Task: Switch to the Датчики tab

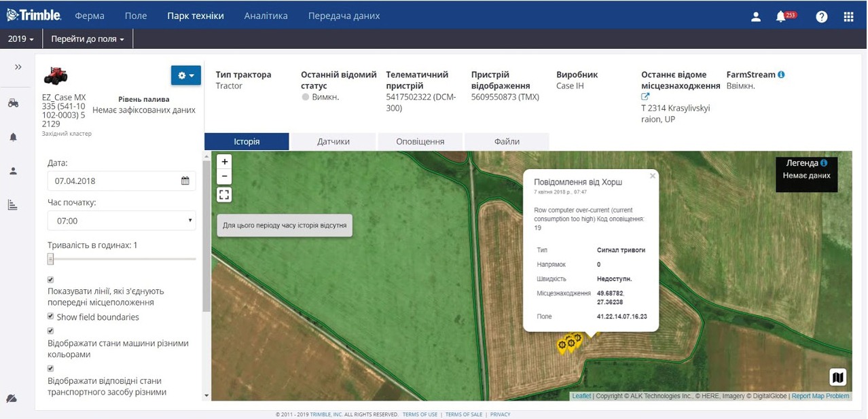Action: coord(333,141)
